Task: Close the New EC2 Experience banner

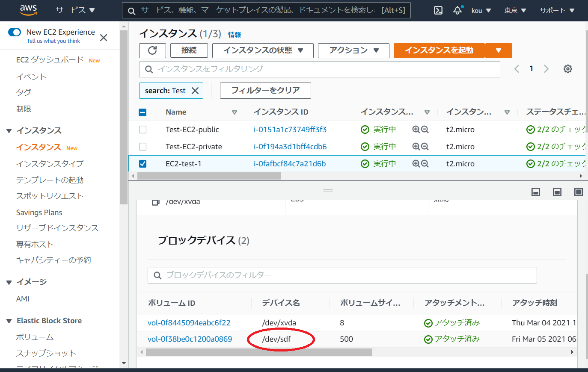Action: click(104, 38)
